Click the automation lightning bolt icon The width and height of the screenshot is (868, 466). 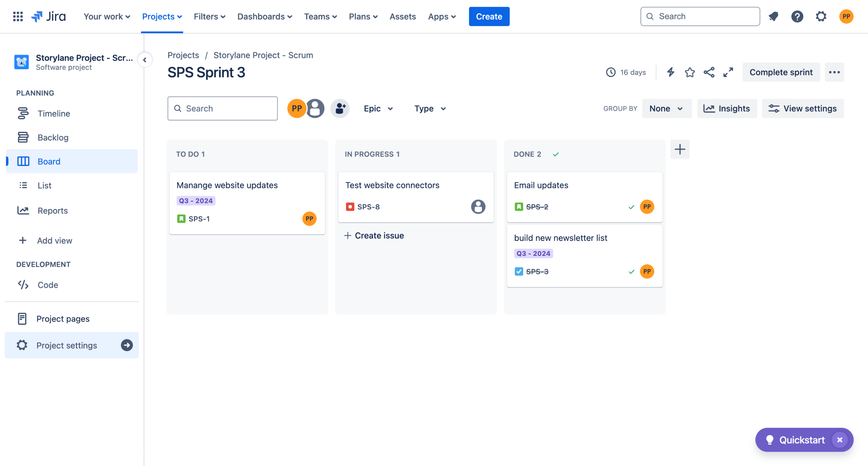coord(670,72)
